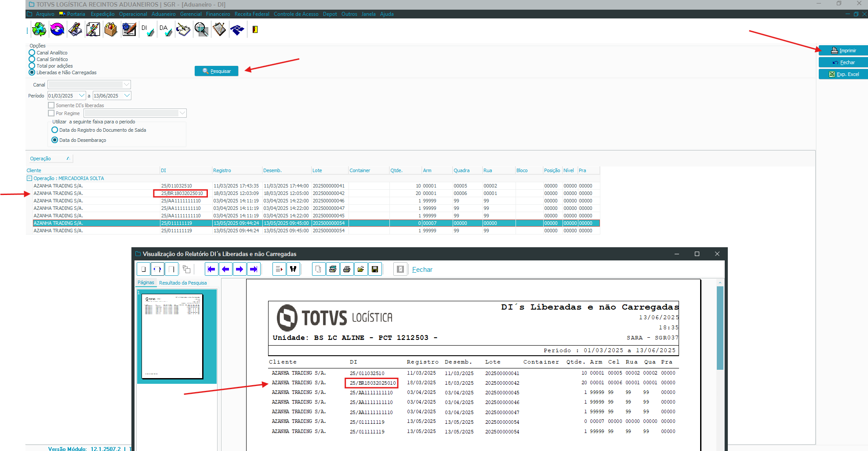
Task: Click the go-to-page icon in preview toolbar
Action: coord(279,269)
